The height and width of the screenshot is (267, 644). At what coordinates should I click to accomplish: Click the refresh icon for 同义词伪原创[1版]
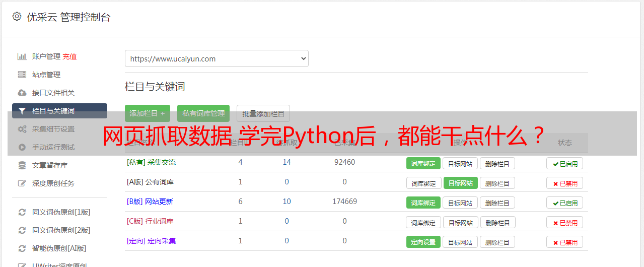[x=22, y=212]
